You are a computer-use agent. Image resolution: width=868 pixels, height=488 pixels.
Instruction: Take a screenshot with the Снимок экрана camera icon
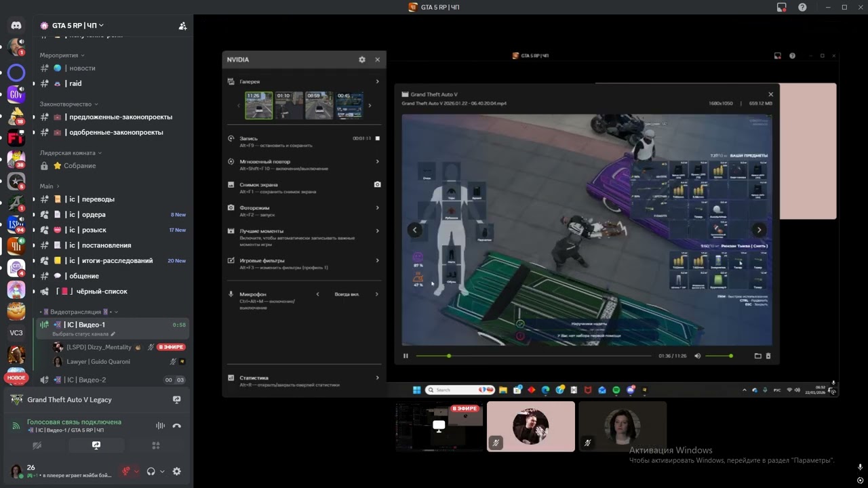coord(378,184)
